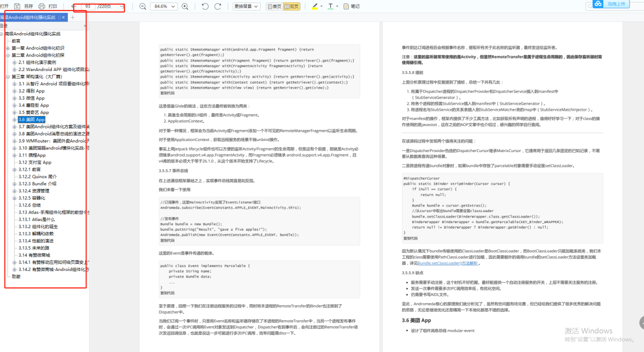644x352 pixels.
Task: Click 复制代码 under the Andromeda.publish code
Action: (168, 241)
